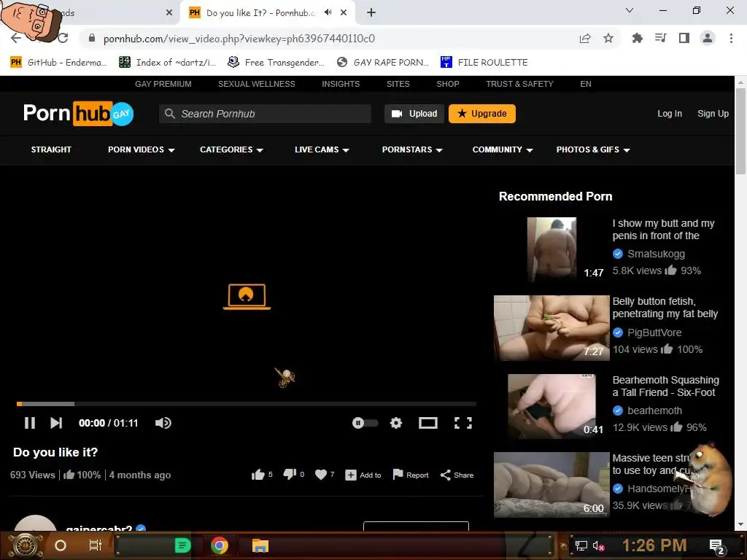Open a new browser tab
Image resolution: width=747 pixels, height=560 pixels.
(371, 13)
